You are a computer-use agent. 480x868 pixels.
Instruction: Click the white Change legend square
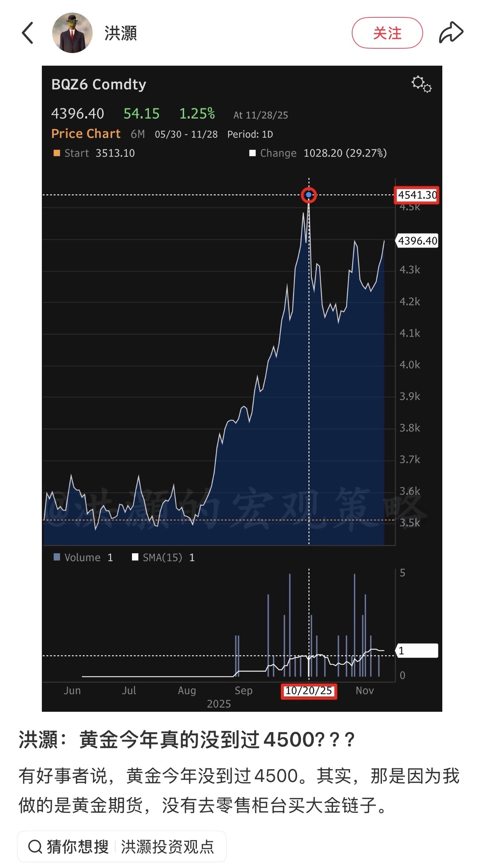(x=252, y=153)
